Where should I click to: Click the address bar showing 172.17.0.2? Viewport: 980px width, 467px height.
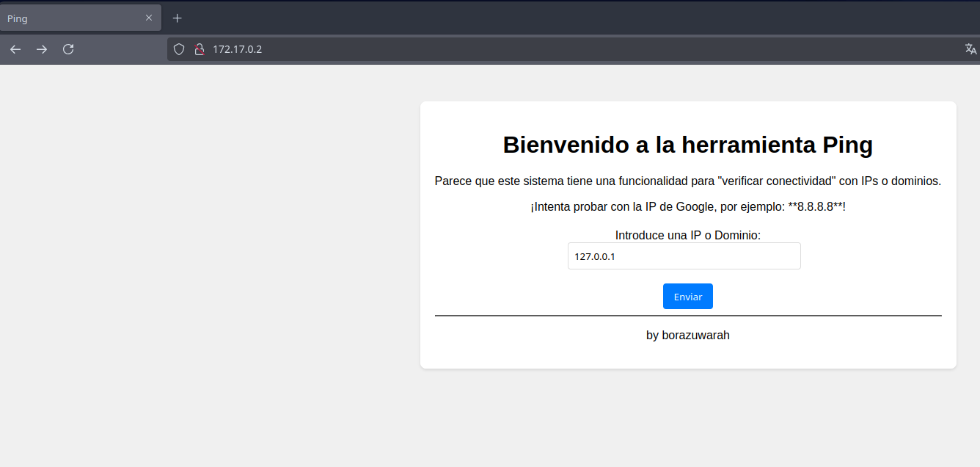click(513, 49)
